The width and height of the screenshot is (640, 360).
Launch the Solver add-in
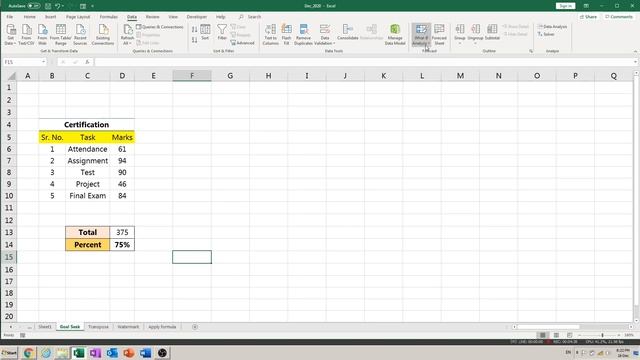546,34
